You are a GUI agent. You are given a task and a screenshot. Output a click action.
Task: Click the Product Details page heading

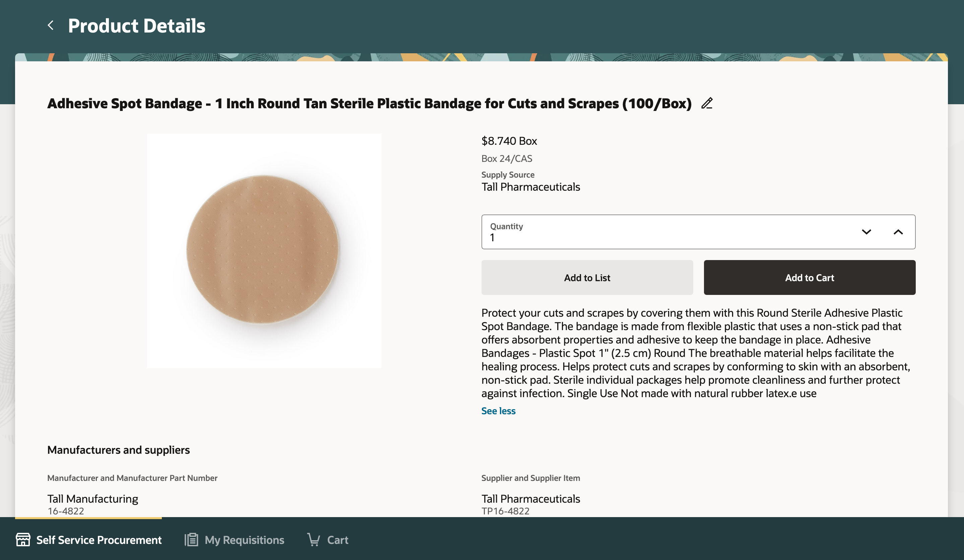[x=137, y=25]
